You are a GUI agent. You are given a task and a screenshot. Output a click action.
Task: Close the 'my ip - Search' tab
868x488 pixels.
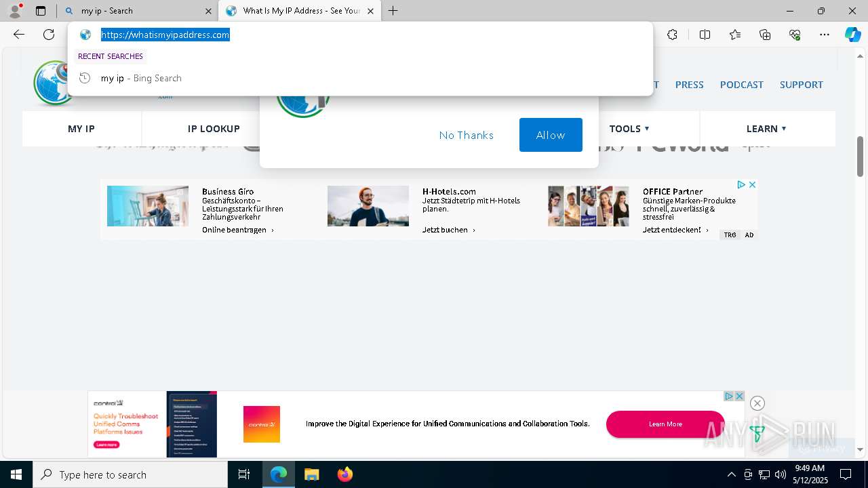click(x=208, y=11)
